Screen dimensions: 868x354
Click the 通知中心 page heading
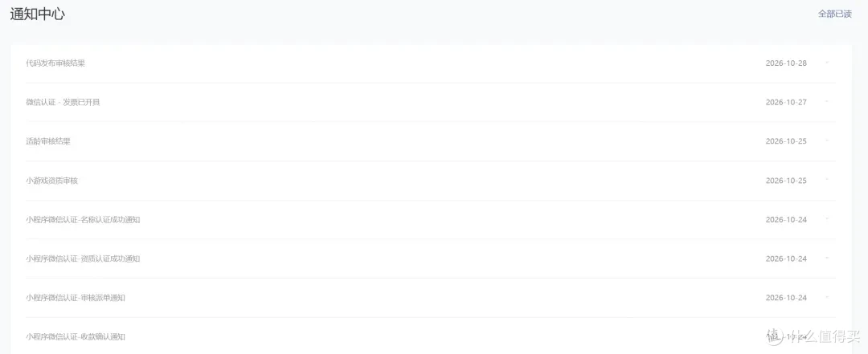(x=37, y=14)
